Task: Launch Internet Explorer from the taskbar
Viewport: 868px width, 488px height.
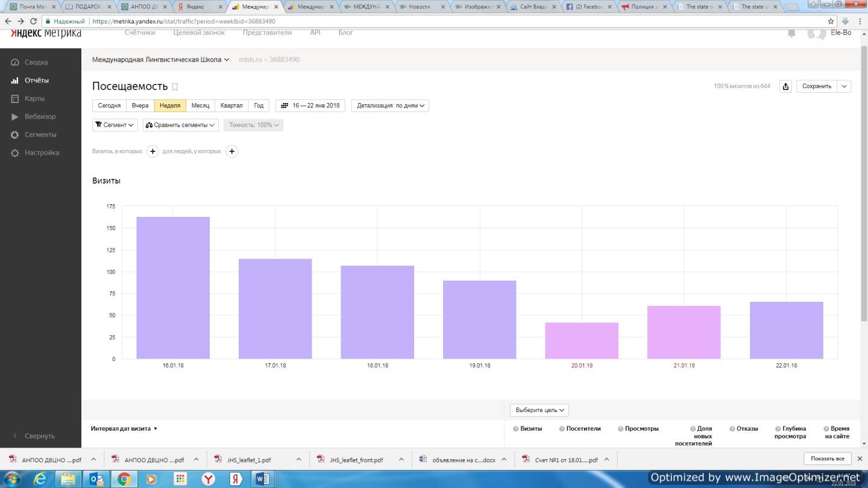Action: coord(40,479)
